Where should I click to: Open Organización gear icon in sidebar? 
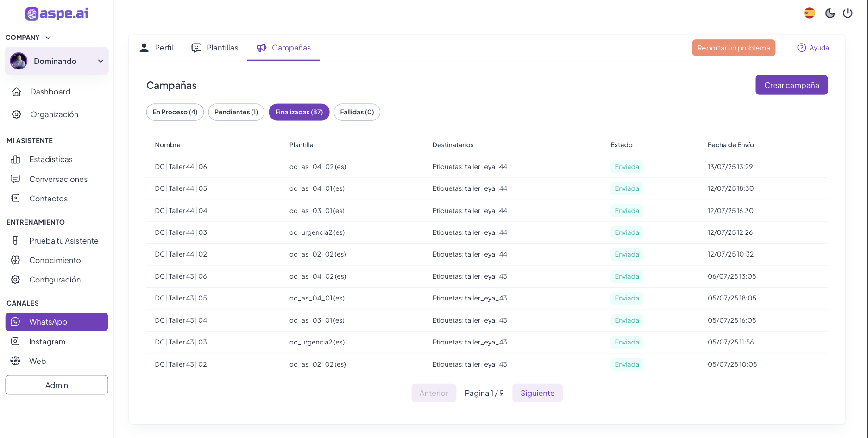point(17,114)
